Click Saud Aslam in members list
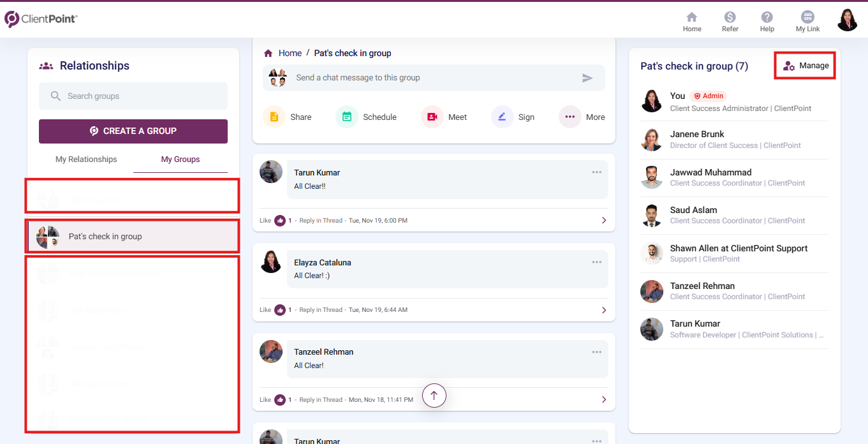 point(734,215)
